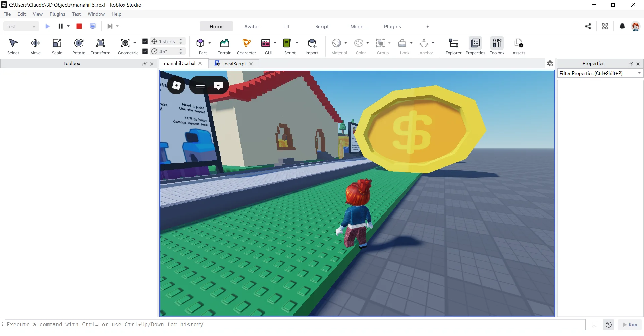
Task: Use the Rotate tool
Action: 79,46
